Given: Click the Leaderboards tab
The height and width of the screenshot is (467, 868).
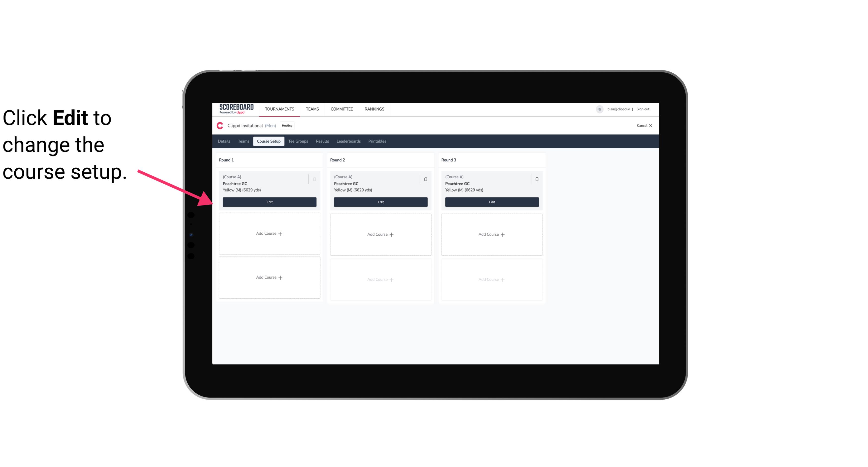Looking at the screenshot, I should point(349,141).
